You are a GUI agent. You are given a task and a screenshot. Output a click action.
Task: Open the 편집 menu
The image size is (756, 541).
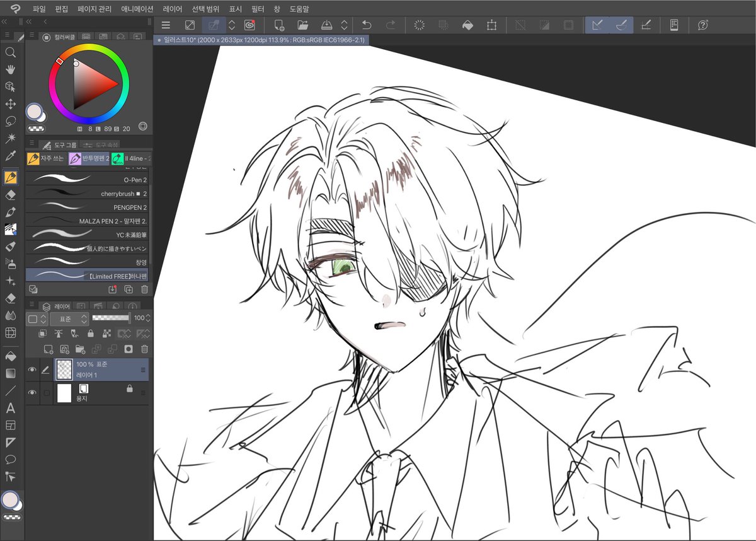point(61,9)
